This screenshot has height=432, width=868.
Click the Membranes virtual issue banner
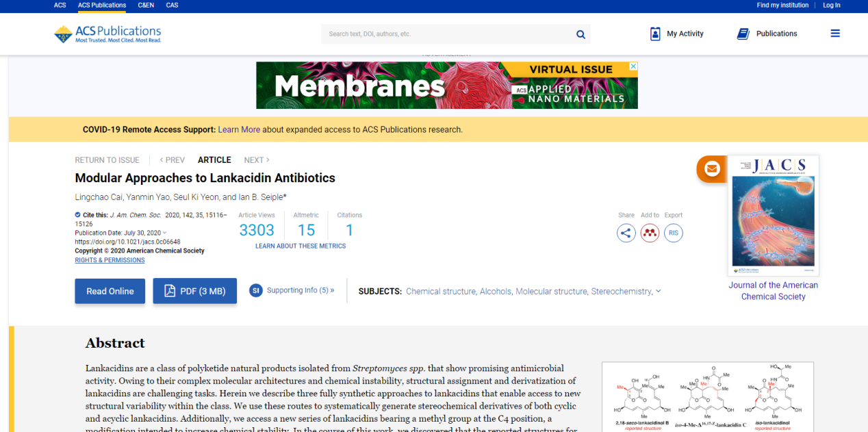447,86
